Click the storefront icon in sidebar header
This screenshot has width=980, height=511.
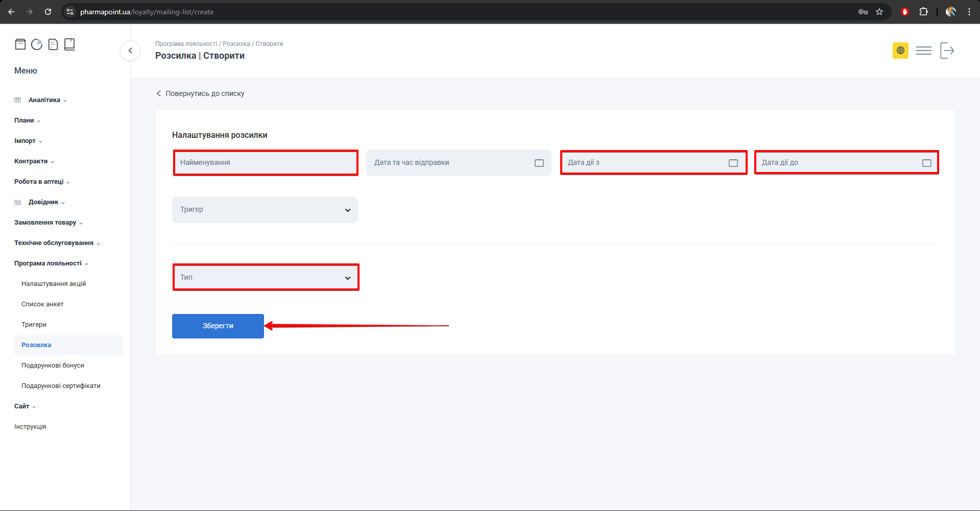pyautogui.click(x=20, y=44)
